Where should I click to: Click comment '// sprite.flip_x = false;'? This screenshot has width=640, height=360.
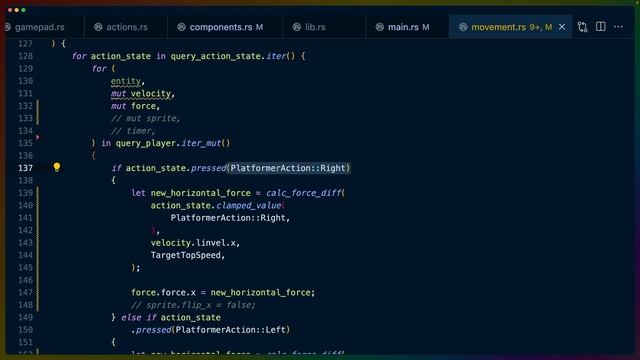click(x=193, y=305)
